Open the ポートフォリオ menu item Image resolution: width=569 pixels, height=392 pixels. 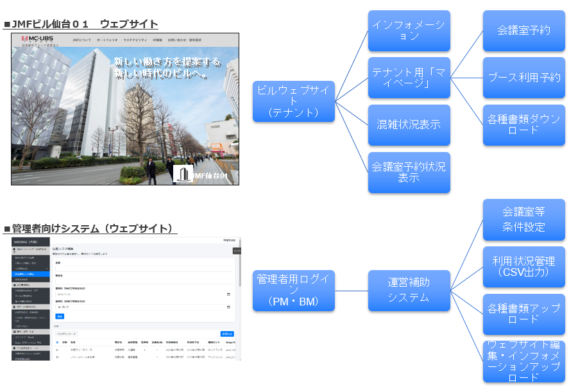pos(106,39)
